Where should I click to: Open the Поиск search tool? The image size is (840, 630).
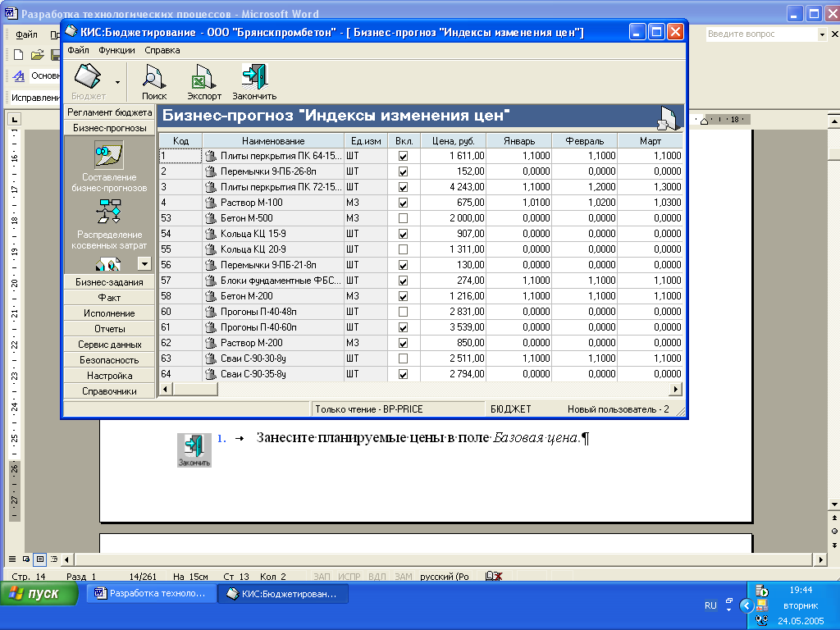(x=154, y=81)
